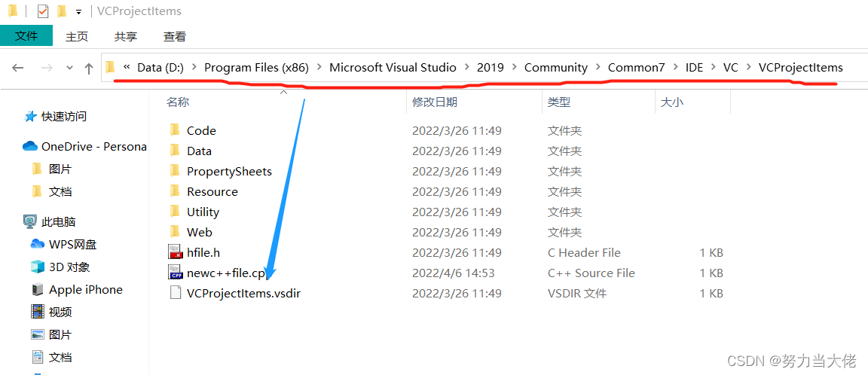The image size is (868, 375).
Task: Select the Data folder icon
Action: tap(175, 151)
